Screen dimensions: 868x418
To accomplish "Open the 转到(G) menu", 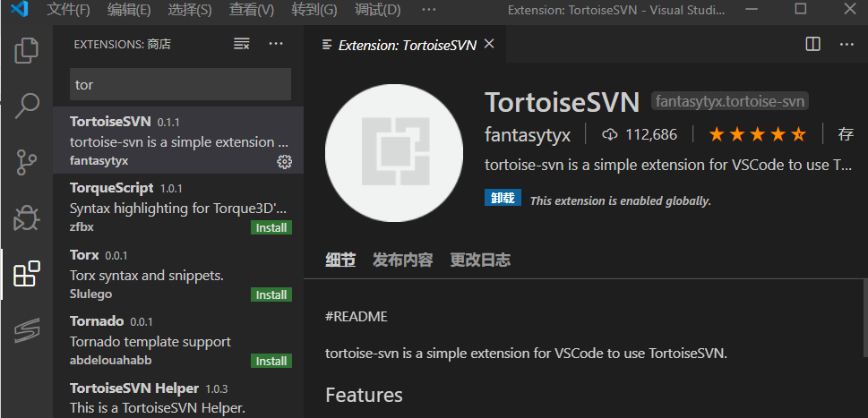I will click(314, 10).
